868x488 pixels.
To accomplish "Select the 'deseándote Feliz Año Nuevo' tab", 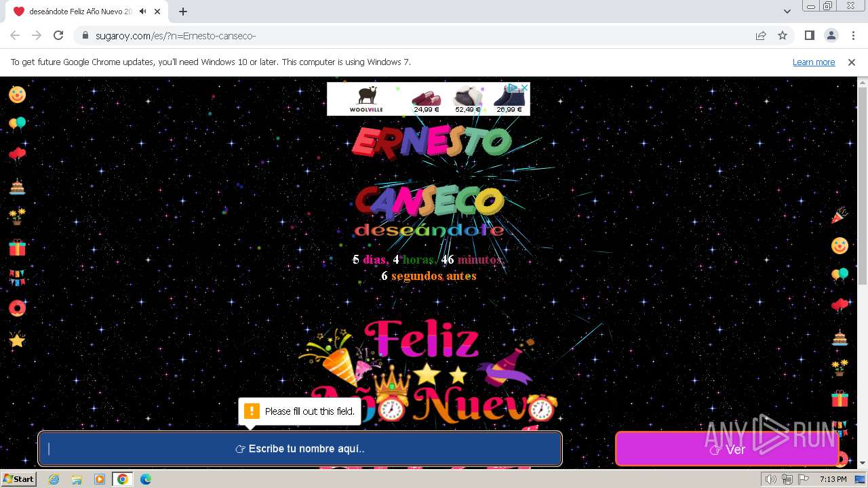I will pyautogui.click(x=86, y=12).
